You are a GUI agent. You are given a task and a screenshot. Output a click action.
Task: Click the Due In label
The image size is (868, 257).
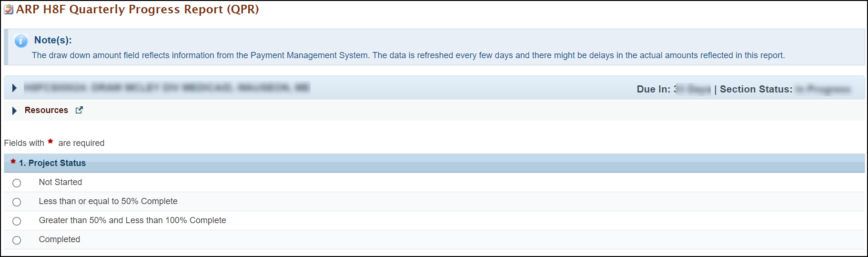654,89
